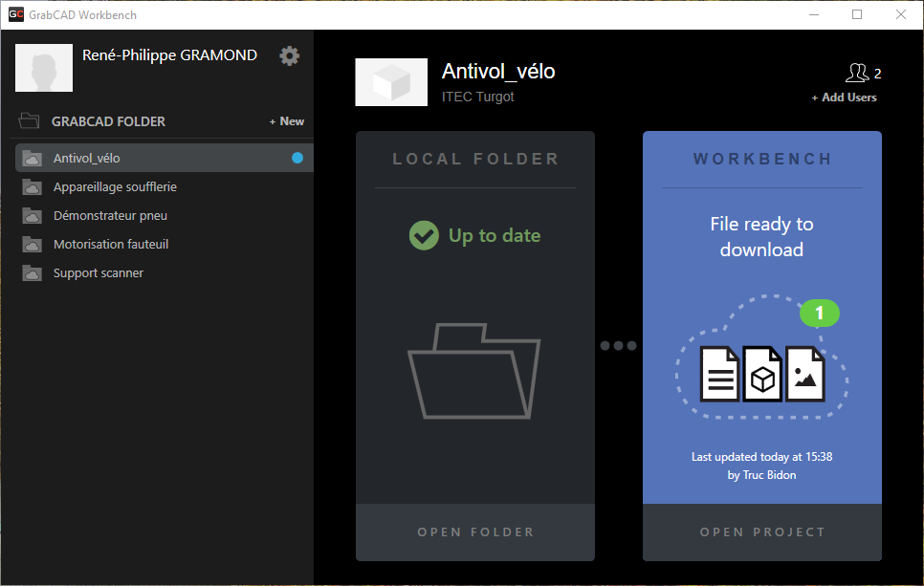Close the GrabCAD Workbench window
The width and height of the screenshot is (924, 586).
pyautogui.click(x=901, y=14)
